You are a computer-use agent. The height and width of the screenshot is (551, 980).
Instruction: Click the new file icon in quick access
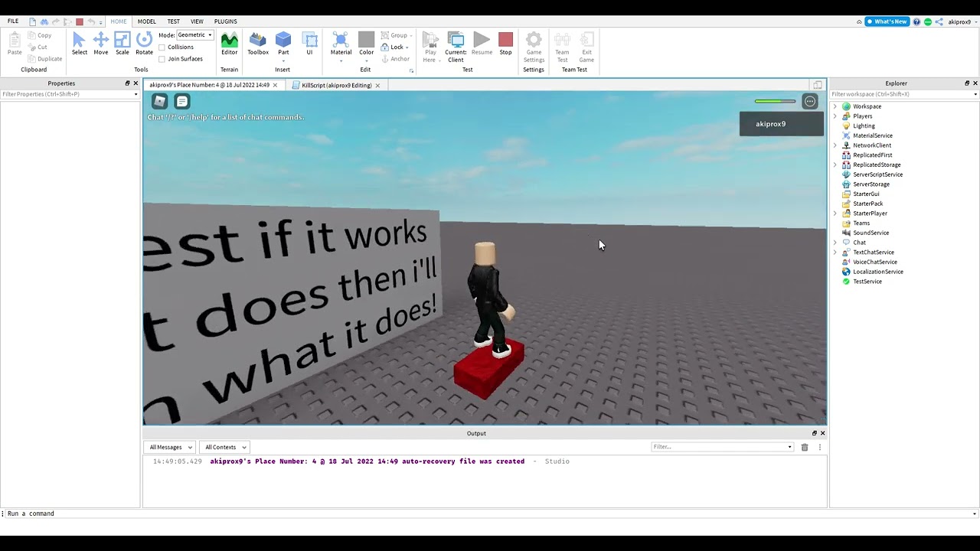[x=33, y=21]
